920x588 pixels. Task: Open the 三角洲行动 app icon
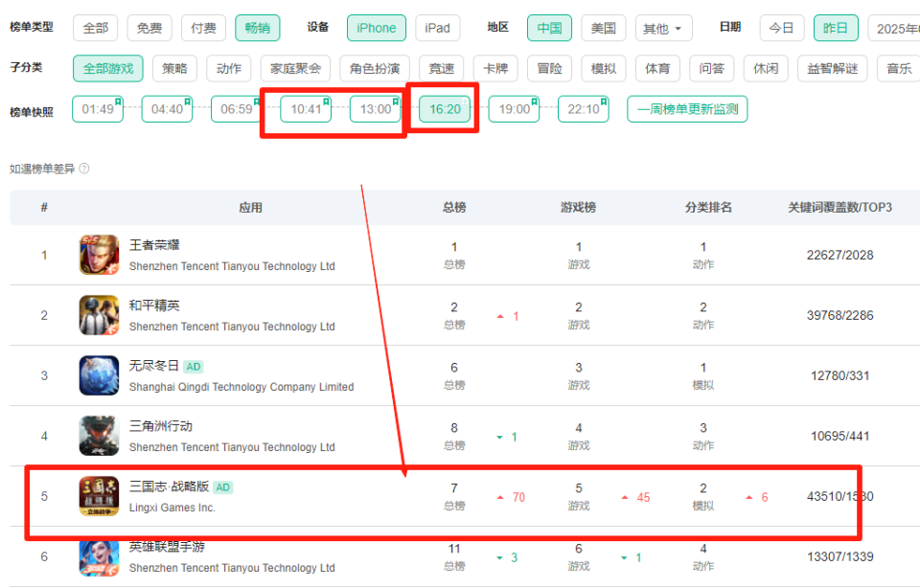[99, 436]
